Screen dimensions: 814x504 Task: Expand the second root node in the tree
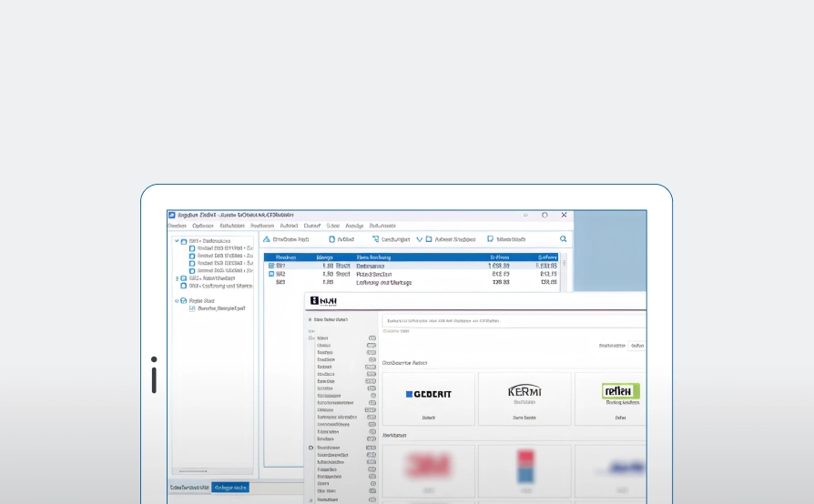177,277
